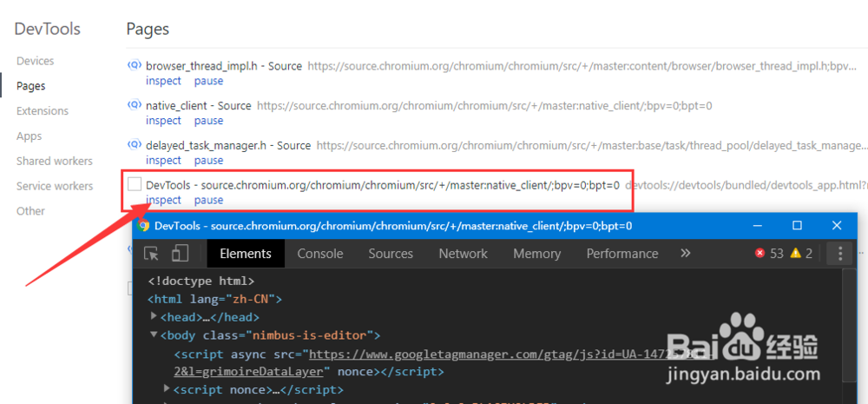Viewport: 868px width, 404px height.
Task: Minimize the DevTools window
Action: coord(757,226)
